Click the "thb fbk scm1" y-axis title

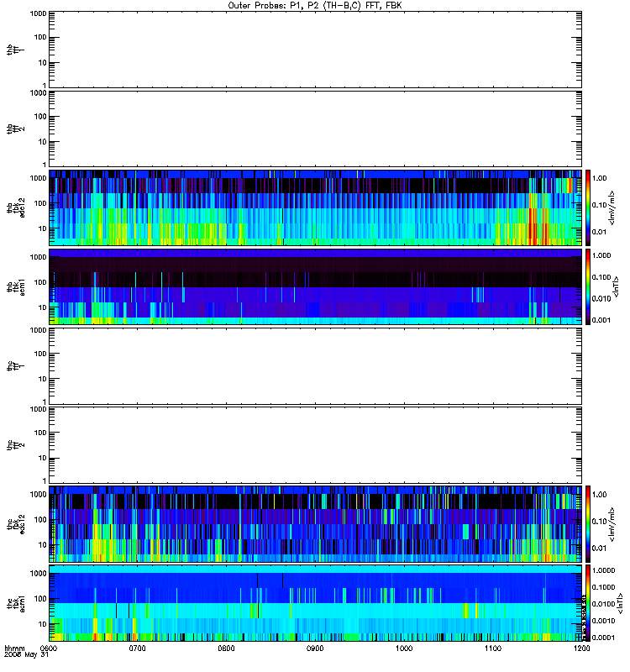(16, 287)
